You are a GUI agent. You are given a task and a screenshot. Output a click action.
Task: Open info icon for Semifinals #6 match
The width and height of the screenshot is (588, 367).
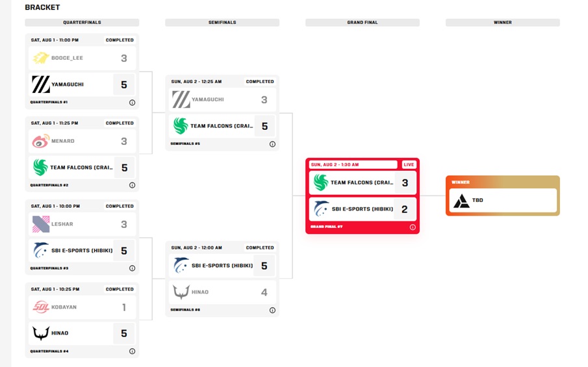pos(272,310)
